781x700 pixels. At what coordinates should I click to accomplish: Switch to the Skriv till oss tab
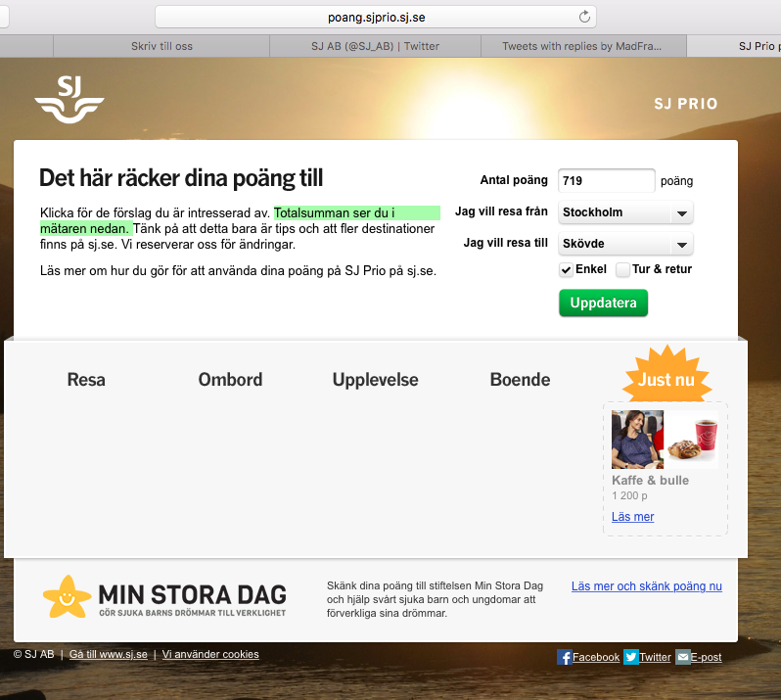point(161,46)
